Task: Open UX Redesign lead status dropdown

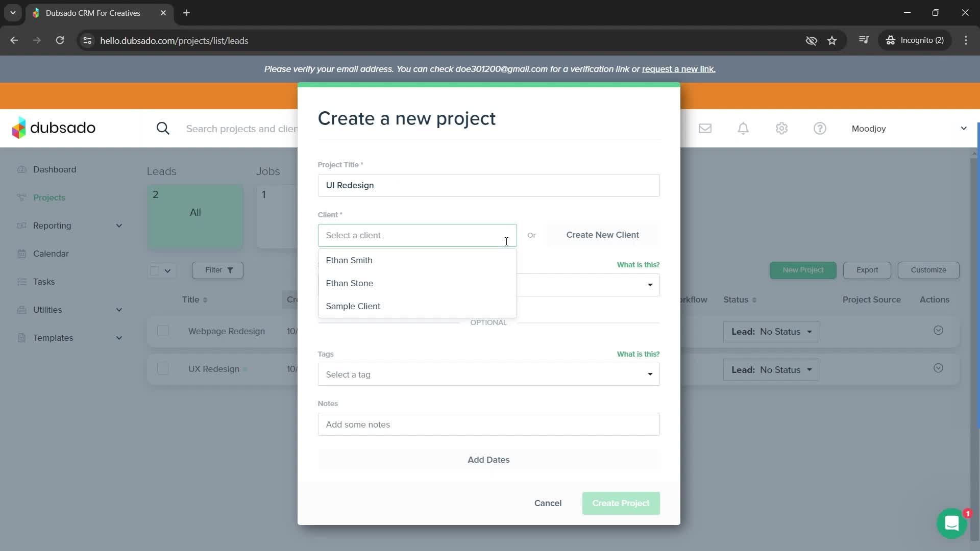Action: tap(771, 370)
